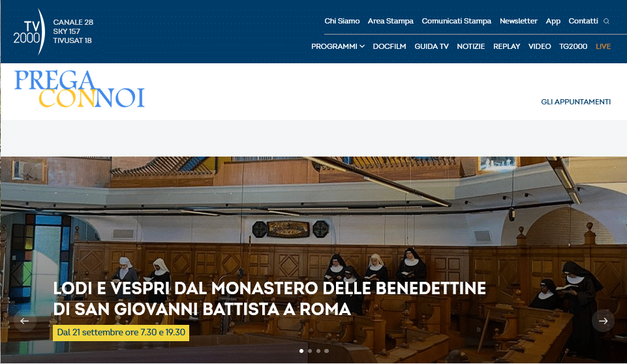Click the CANALE 28 text

(73, 22)
